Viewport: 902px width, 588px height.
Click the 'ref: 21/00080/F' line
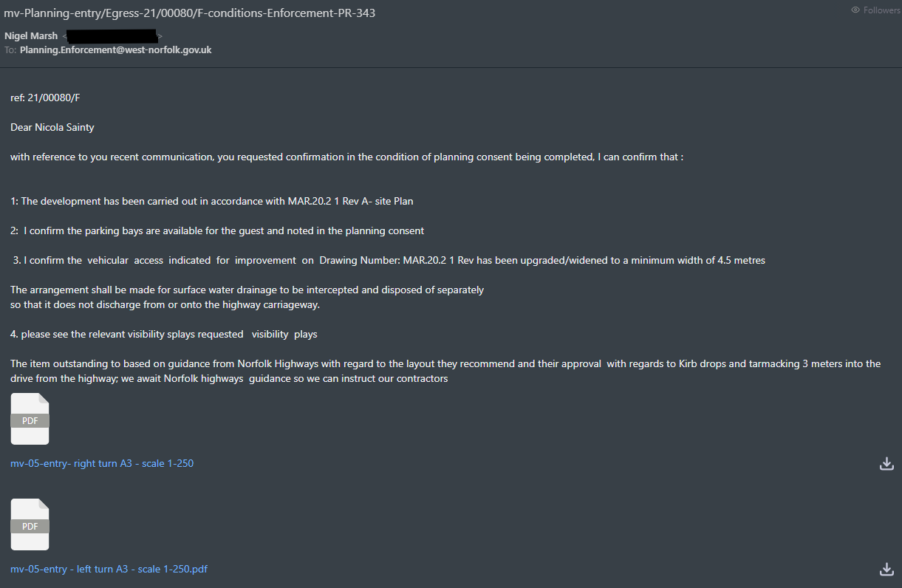pyautogui.click(x=45, y=98)
